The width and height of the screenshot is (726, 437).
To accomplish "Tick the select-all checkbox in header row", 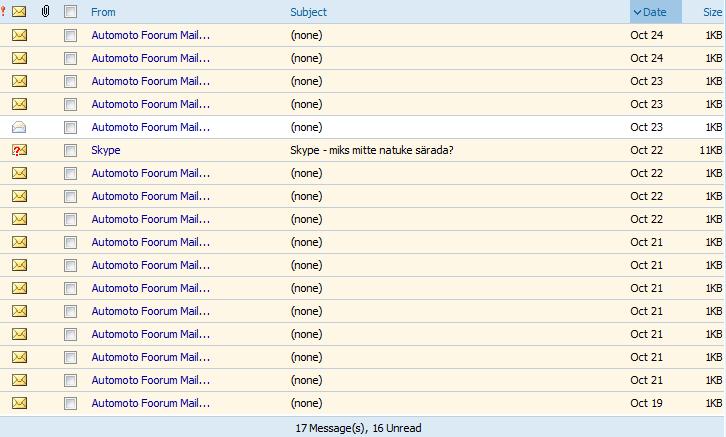I will click(70, 12).
